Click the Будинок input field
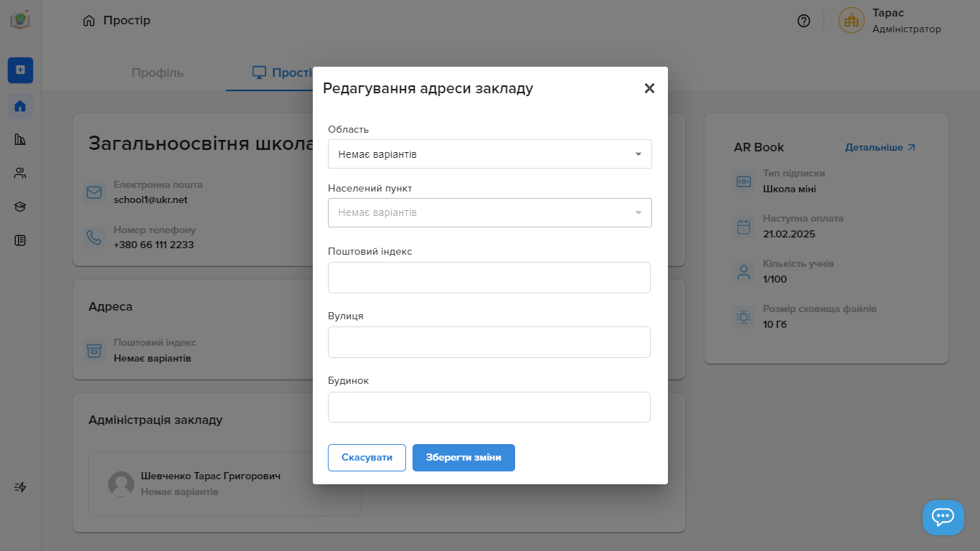Image resolution: width=980 pixels, height=551 pixels. tap(489, 407)
